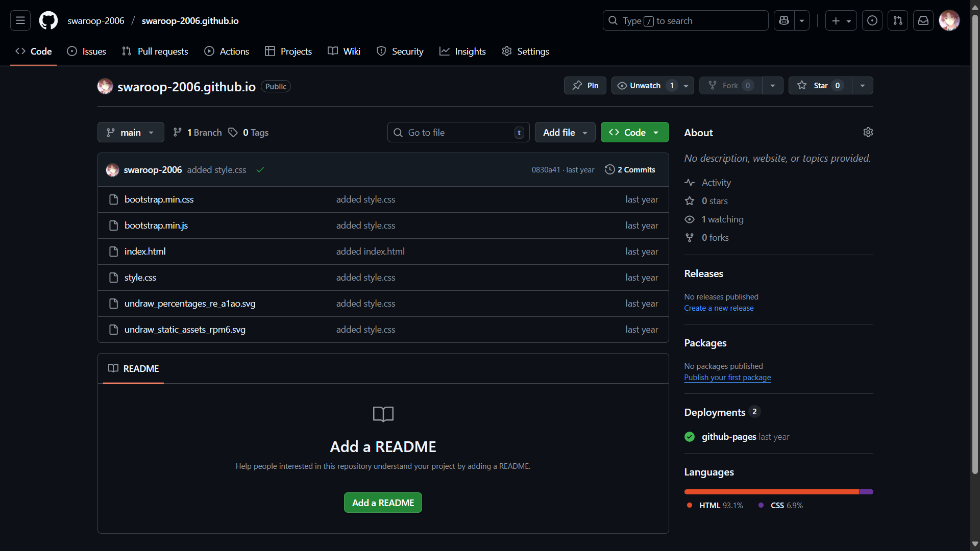The image size is (980, 551).
Task: Open the notifications inbox icon
Action: pyautogui.click(x=923, y=21)
